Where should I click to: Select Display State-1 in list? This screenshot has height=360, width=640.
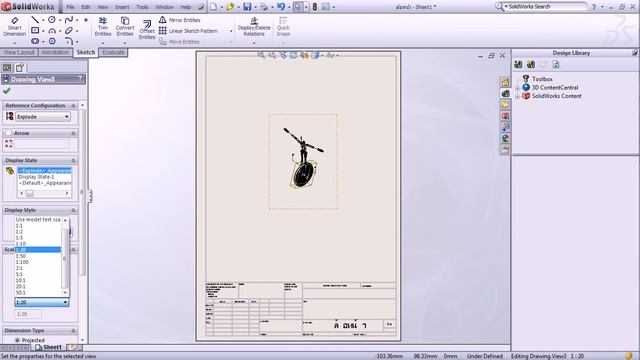[x=36, y=177]
